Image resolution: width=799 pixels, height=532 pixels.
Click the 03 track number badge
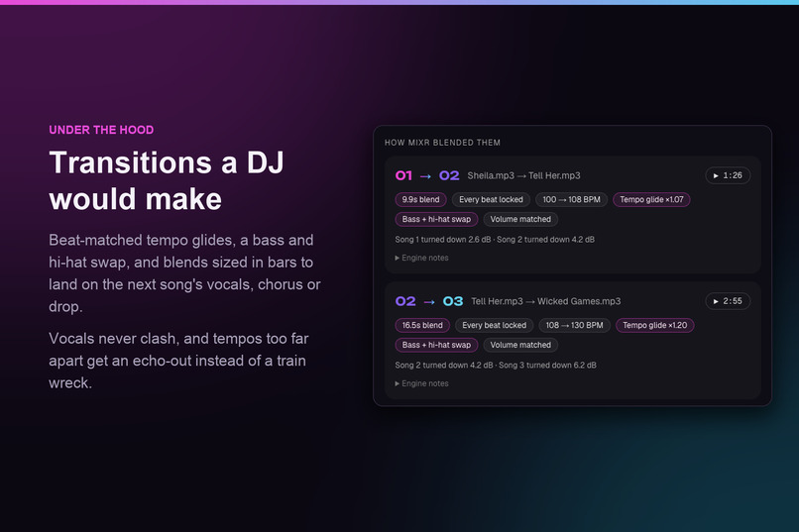pyautogui.click(x=452, y=301)
